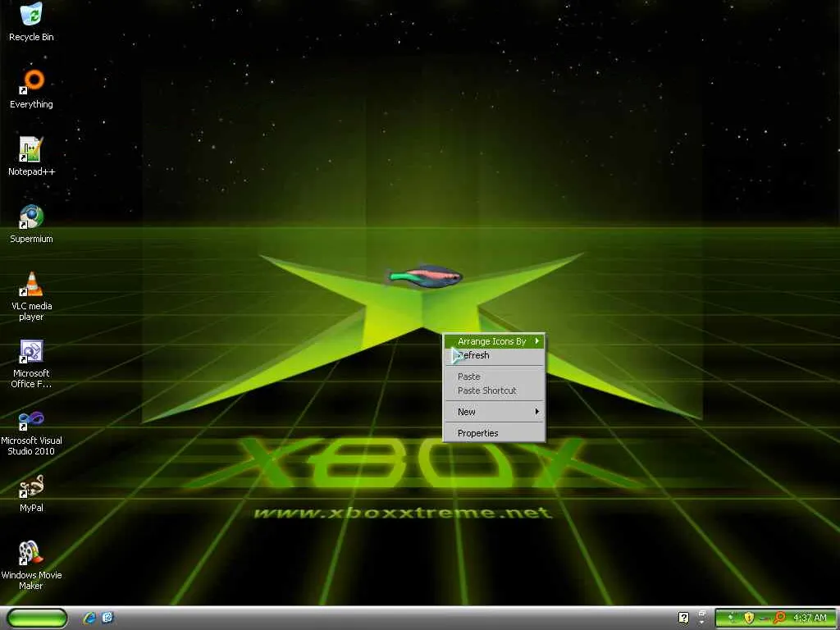This screenshot has height=630, width=840.
Task: Choose Paste in the context menu
Action: point(494,377)
